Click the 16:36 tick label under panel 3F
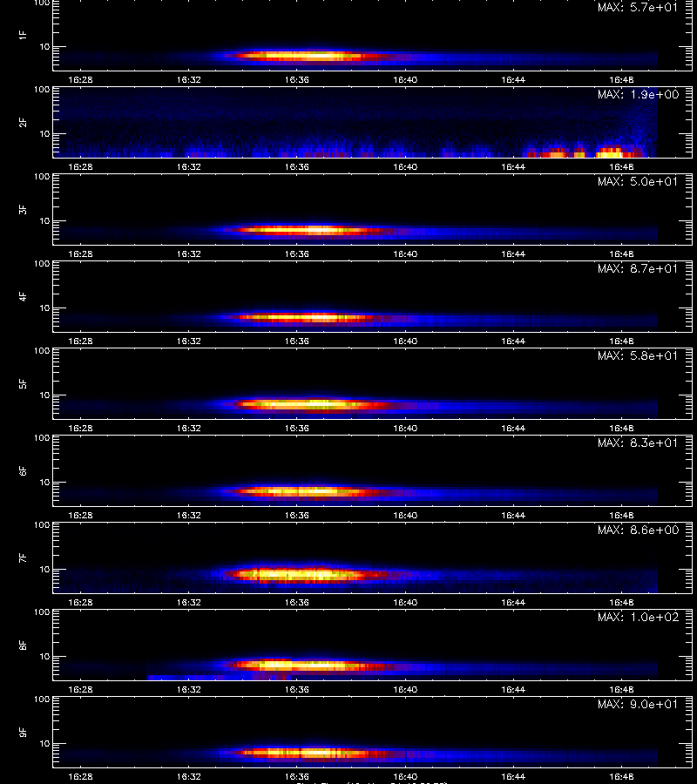 pyautogui.click(x=297, y=253)
